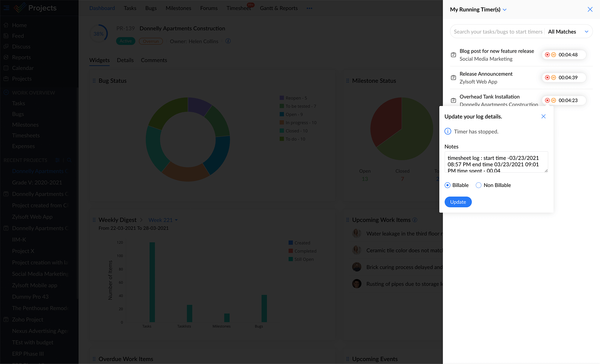600x364 pixels.
Task: Click the Home icon in sidebar
Action: point(6,25)
